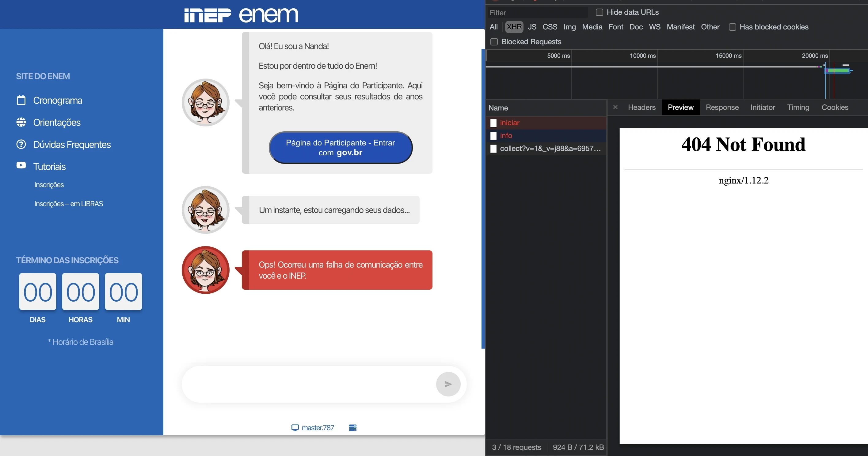Toggle Blocked Requests checkbox

coord(494,42)
